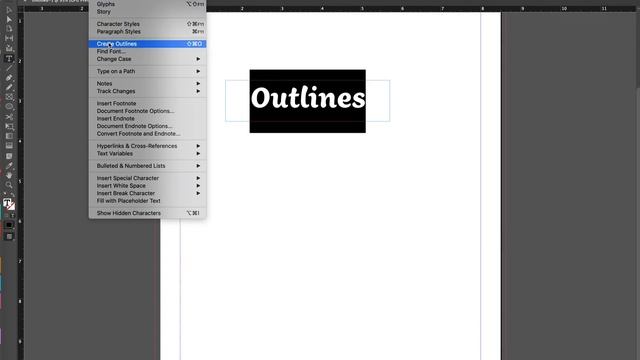Select the Direct Selection tool

pos(9,19)
